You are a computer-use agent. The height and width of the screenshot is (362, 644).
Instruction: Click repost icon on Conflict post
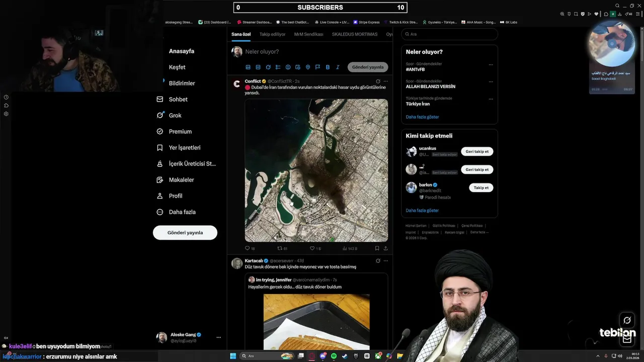pos(280,248)
